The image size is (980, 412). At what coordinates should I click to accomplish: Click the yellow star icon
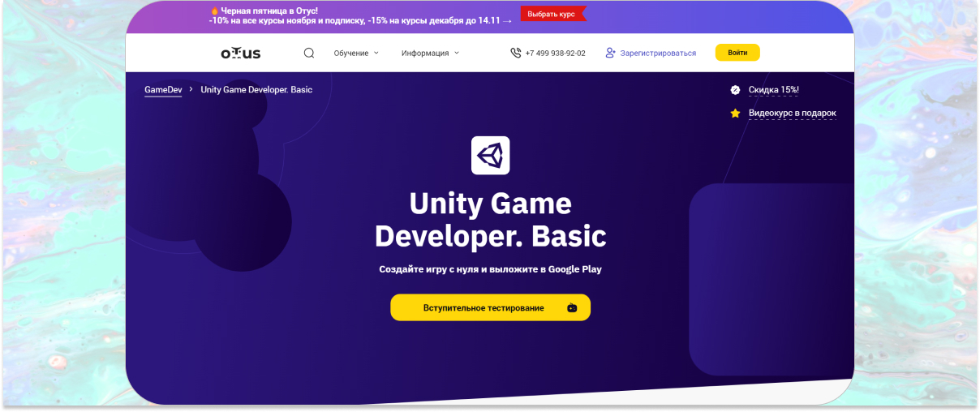click(735, 114)
